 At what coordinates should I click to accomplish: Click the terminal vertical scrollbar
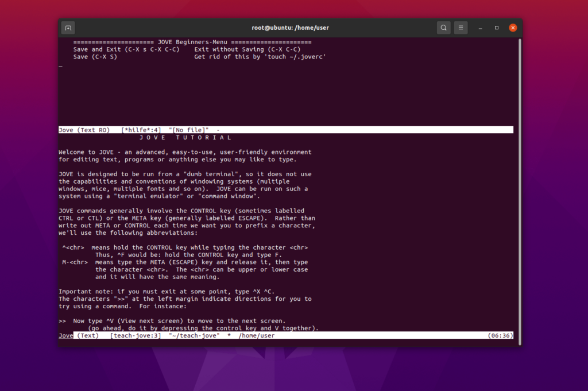pos(520,191)
